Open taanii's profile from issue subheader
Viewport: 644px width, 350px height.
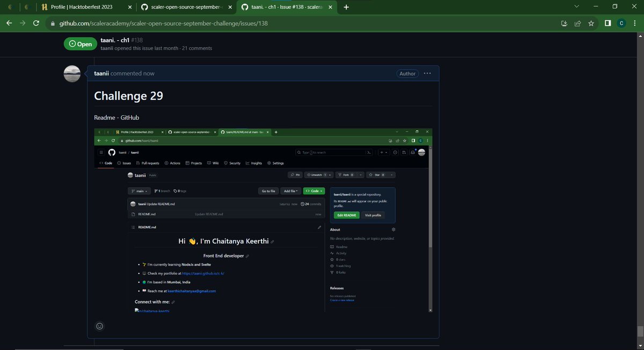click(x=107, y=48)
